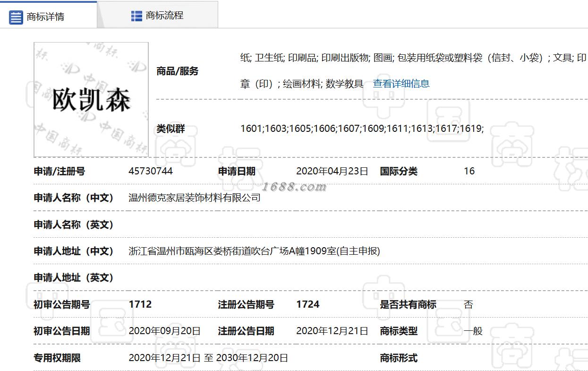Click the 商标流程 grid icon
Screen dimensions: 588x371
tap(136, 16)
